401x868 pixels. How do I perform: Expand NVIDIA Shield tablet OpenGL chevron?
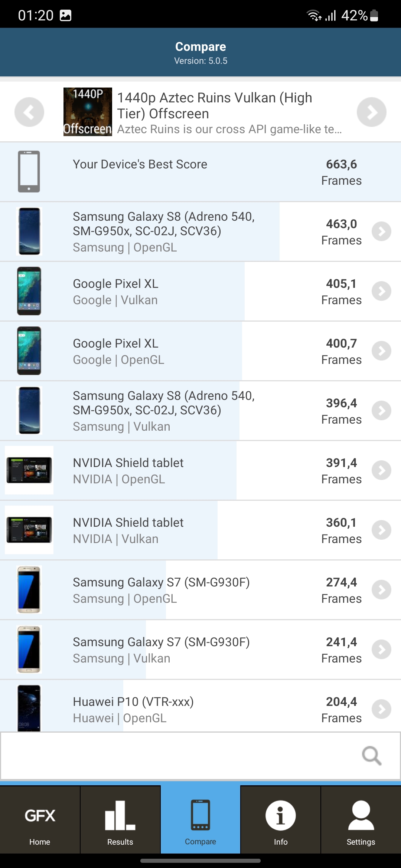(x=381, y=470)
